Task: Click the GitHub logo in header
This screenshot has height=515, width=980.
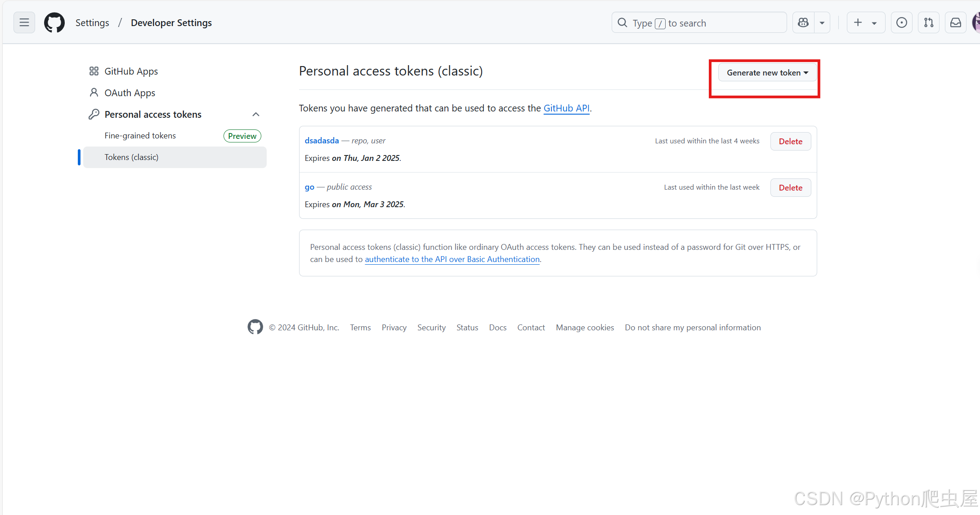Action: (54, 22)
